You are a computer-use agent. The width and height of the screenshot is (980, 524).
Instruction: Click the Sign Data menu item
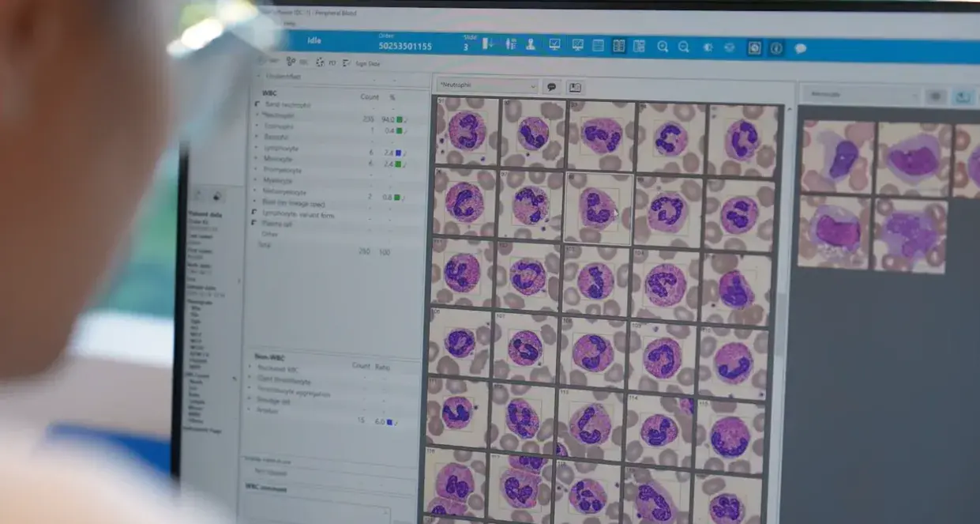click(369, 64)
